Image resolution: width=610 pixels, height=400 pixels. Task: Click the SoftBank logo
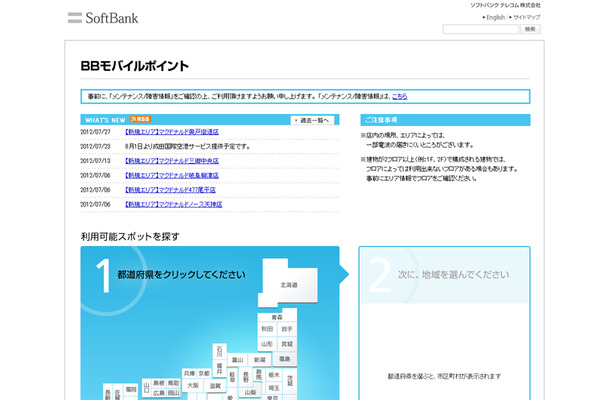[x=103, y=18]
